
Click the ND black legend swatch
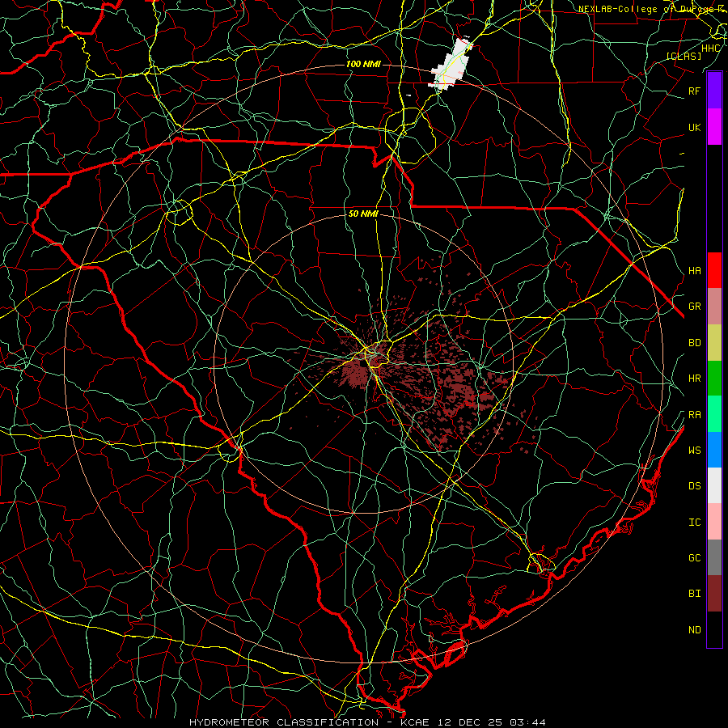[714, 629]
